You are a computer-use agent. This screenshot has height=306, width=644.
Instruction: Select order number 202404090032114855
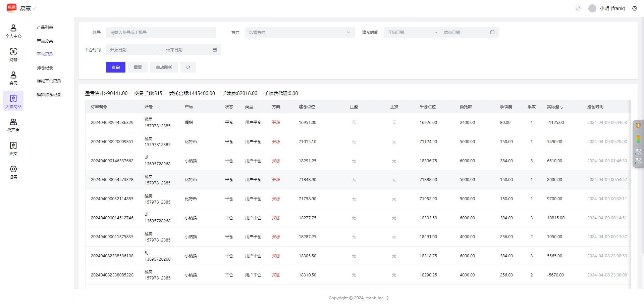[x=112, y=199]
